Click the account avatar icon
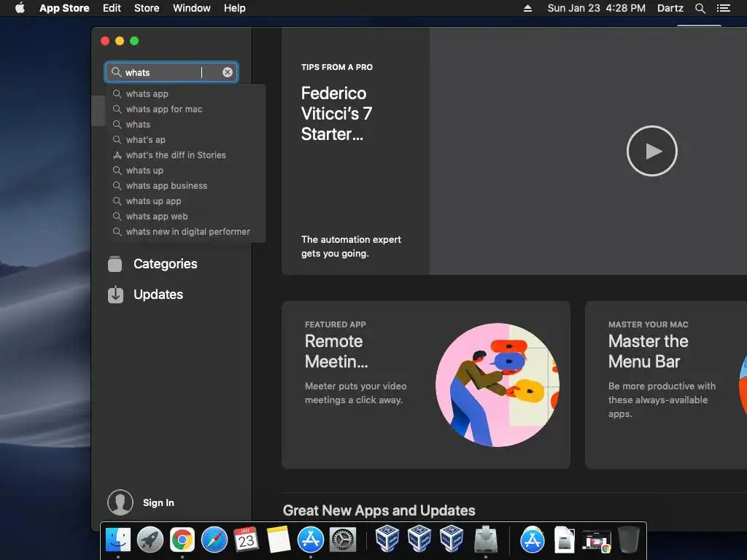 [120, 502]
